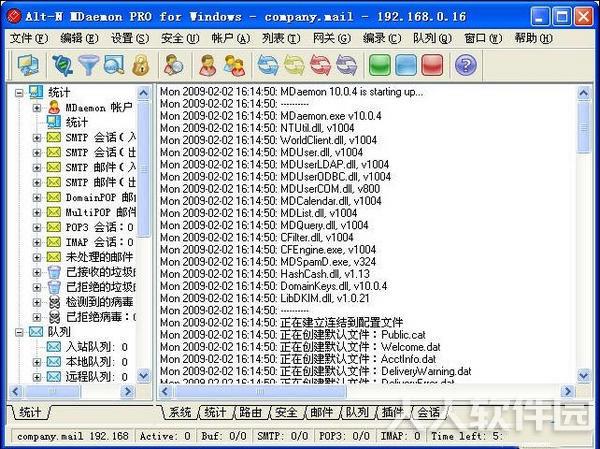Expand the DomainPOP 邮件 tree node
This screenshot has height=449, width=600.
click(37, 198)
